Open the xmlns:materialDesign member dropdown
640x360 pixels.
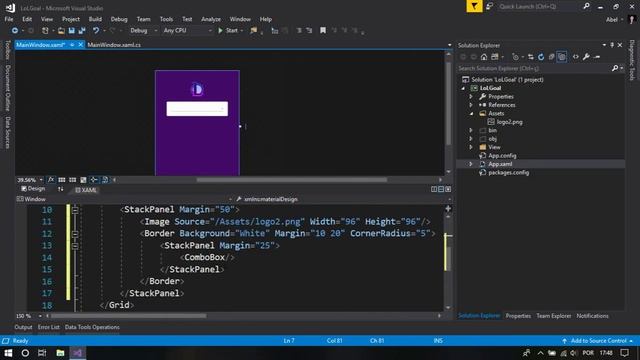(x=343, y=199)
